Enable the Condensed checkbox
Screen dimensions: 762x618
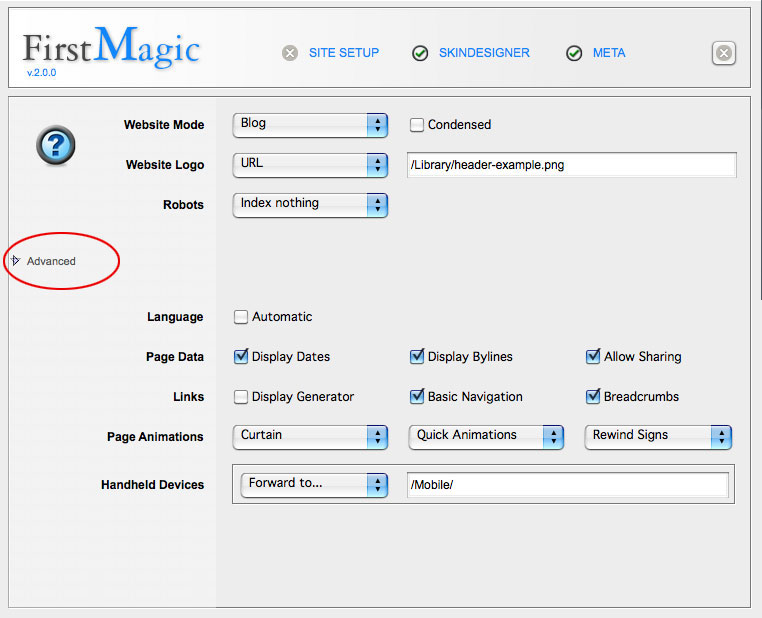pyautogui.click(x=417, y=125)
